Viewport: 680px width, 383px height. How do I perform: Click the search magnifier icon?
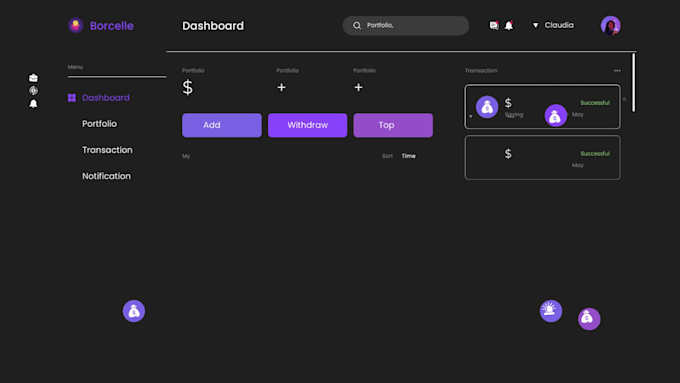click(357, 26)
